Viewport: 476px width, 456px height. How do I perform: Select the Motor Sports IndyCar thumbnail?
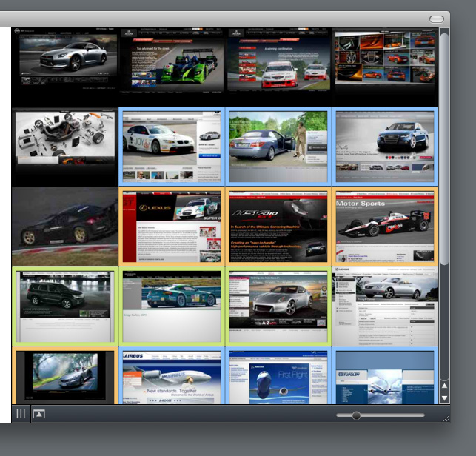385,227
